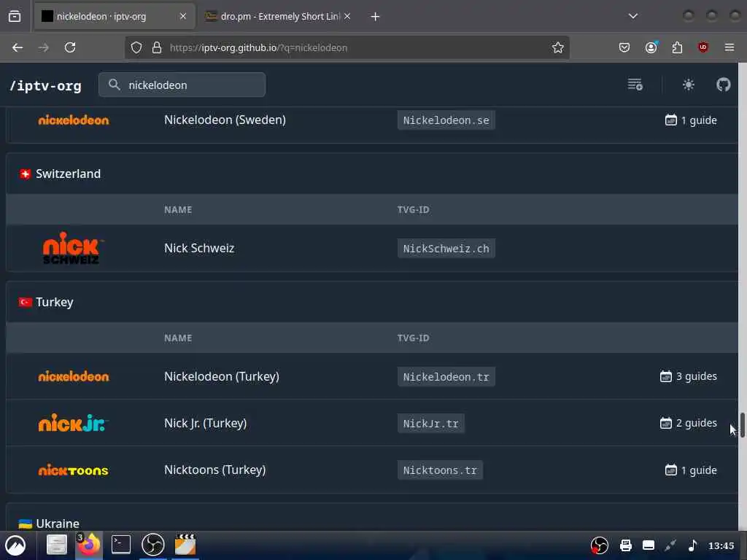Open the Nickelodeon (Turkey) channel name
The image size is (747, 560).
point(222,377)
